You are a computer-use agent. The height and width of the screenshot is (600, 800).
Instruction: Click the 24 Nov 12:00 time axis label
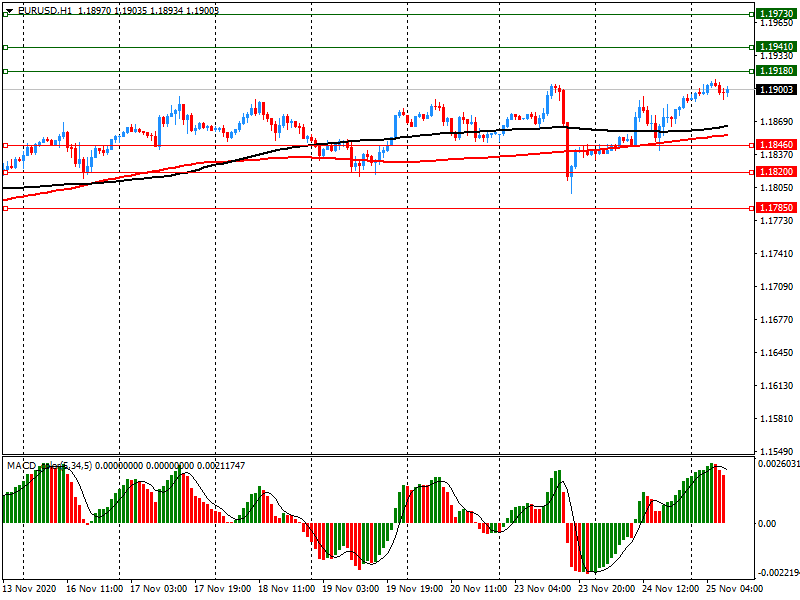(x=670, y=589)
